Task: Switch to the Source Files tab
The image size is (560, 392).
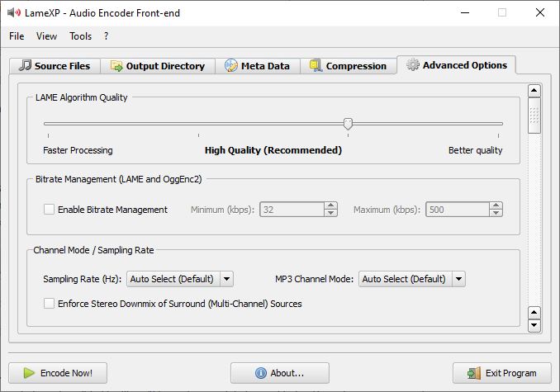Action: [55, 66]
